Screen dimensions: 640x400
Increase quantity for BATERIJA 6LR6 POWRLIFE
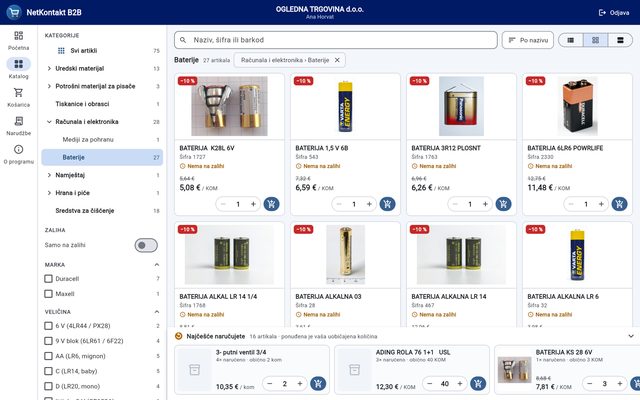click(x=601, y=204)
